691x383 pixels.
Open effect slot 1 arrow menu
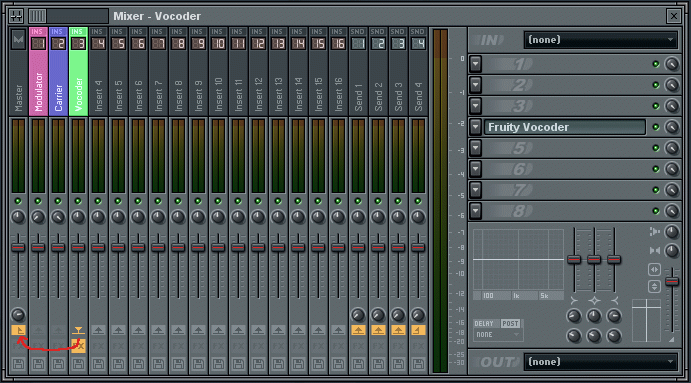pos(476,64)
